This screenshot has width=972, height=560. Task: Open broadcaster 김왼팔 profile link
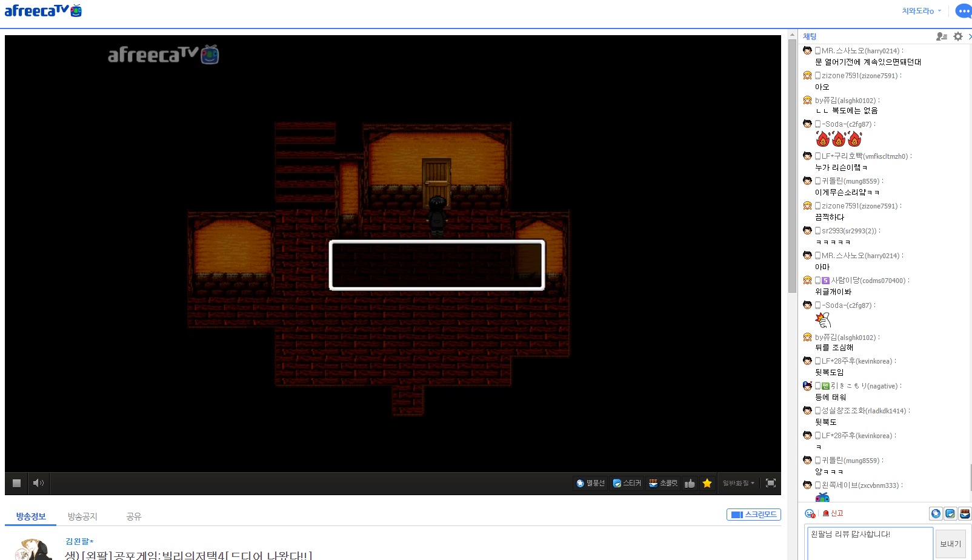(x=79, y=541)
